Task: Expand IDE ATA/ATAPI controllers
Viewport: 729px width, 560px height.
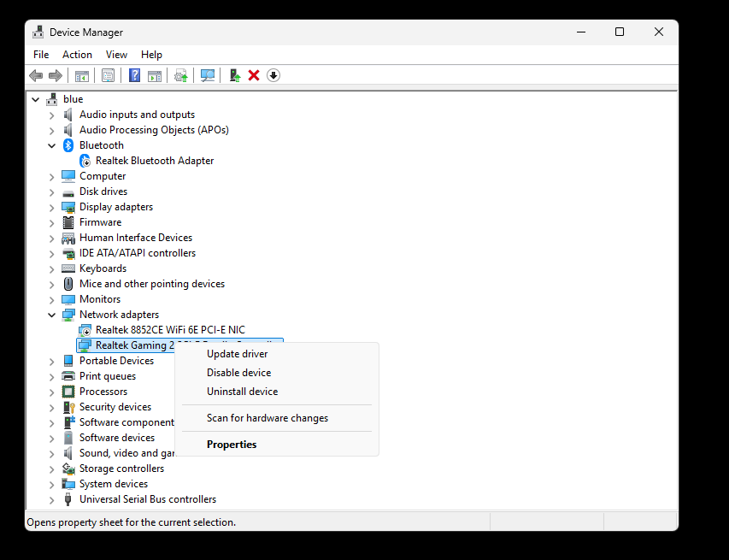Action: 51,253
